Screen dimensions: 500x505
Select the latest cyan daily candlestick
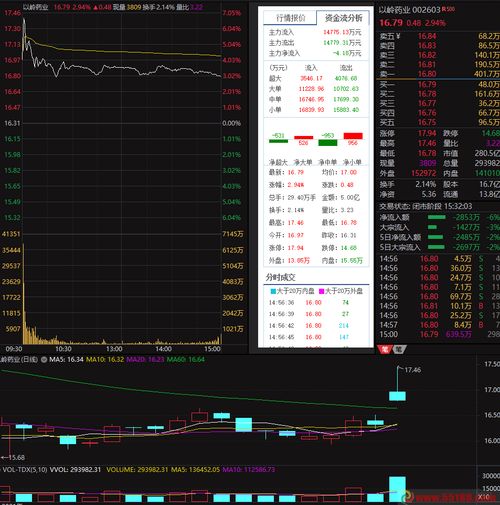[397, 396]
